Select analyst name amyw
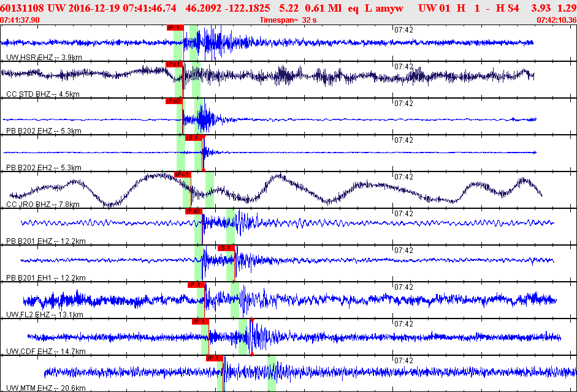 pos(389,9)
